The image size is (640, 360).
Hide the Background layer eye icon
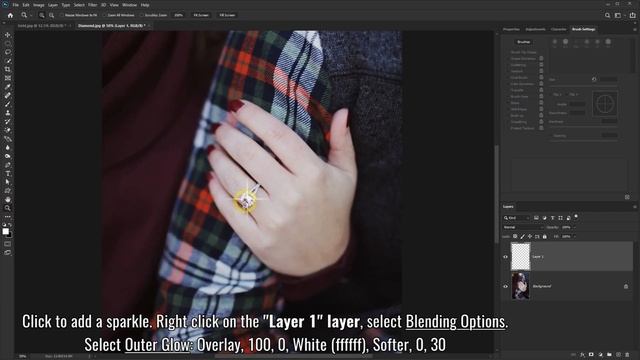[505, 287]
